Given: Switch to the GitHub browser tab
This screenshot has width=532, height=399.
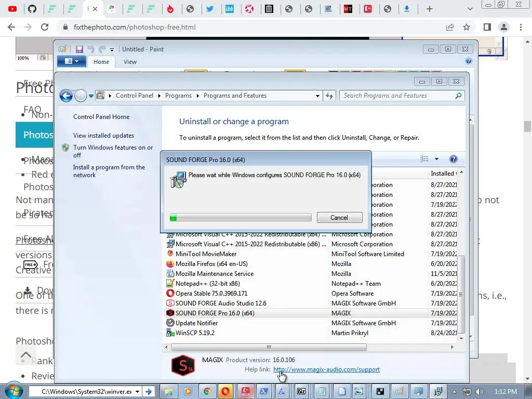Looking at the screenshot, I should [x=32, y=9].
